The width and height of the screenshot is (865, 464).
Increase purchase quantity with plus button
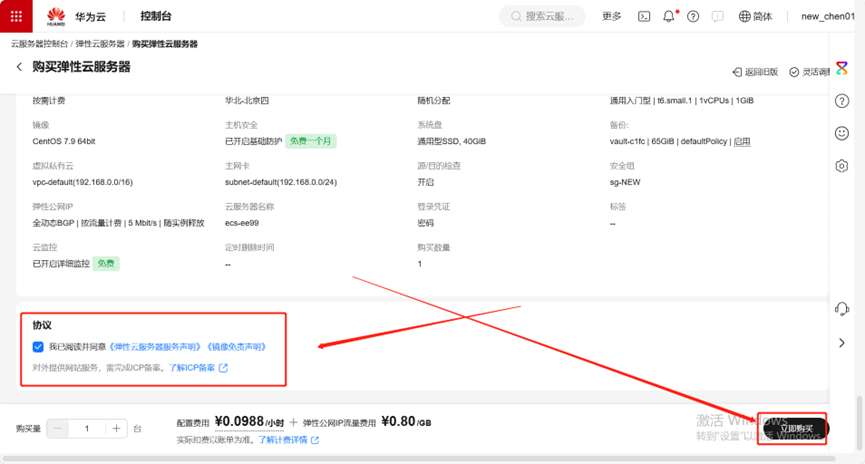click(116, 429)
